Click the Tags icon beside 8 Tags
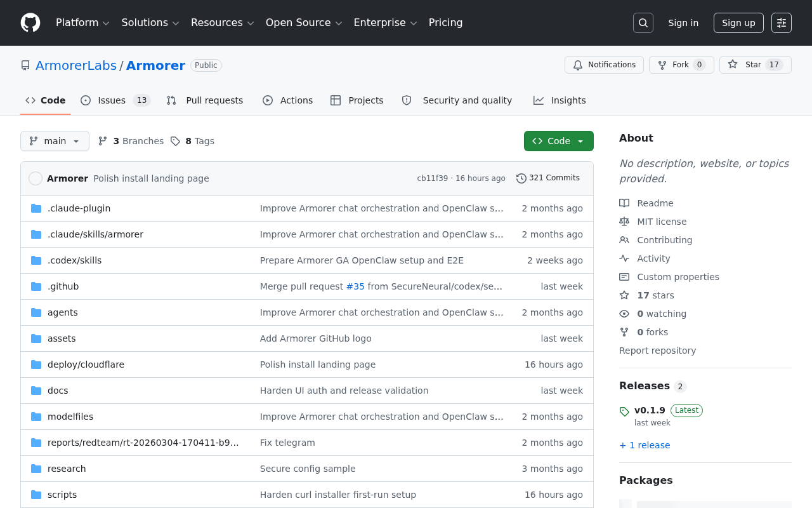 point(175,141)
